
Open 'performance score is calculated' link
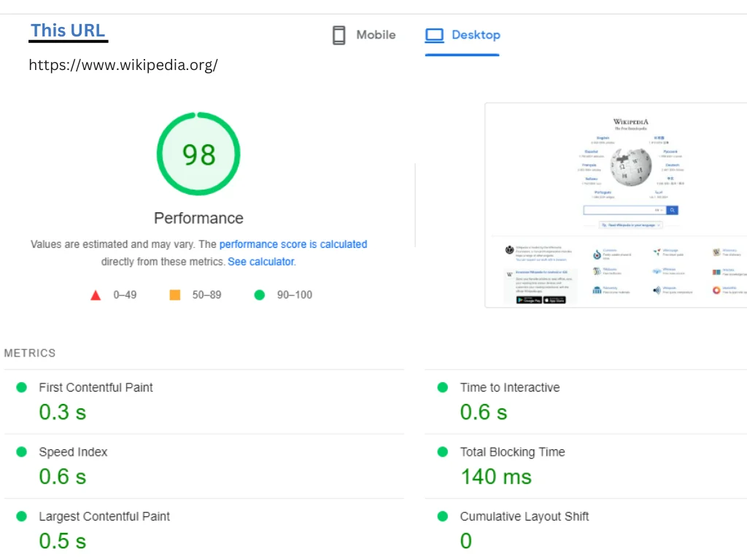(x=293, y=244)
